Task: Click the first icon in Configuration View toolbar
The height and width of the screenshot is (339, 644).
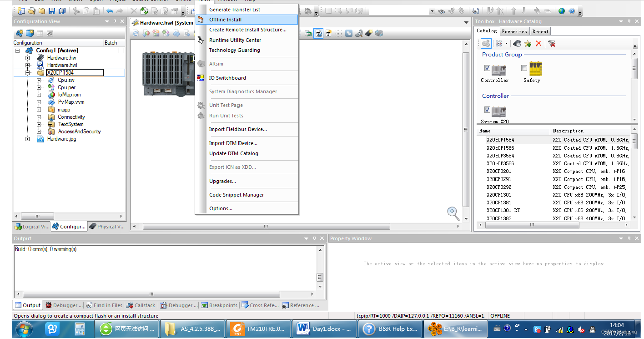Action: pos(20,33)
